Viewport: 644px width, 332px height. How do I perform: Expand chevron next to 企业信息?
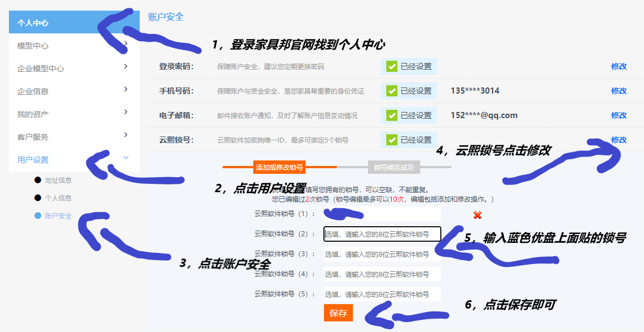pos(126,89)
